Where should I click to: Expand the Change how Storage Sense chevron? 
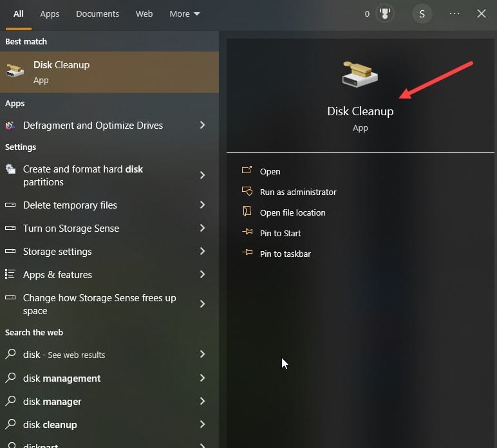point(202,304)
